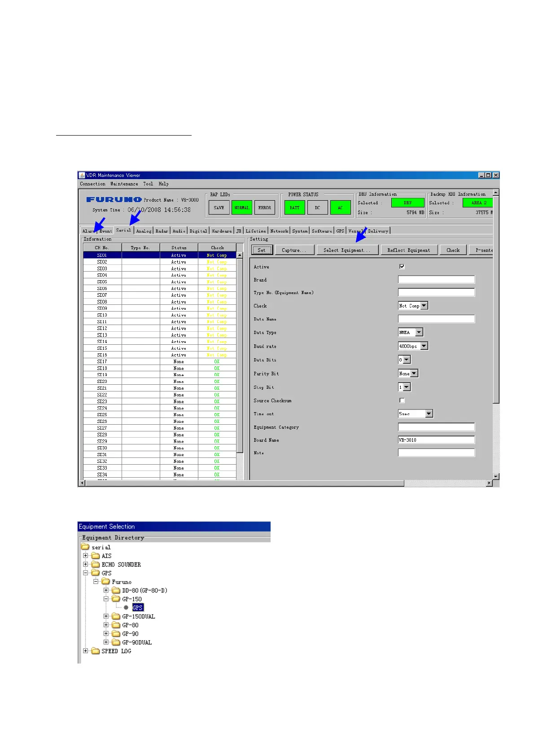This screenshot has width=534, height=756.
Task: Click the CH No. column header
Action: 102,247
